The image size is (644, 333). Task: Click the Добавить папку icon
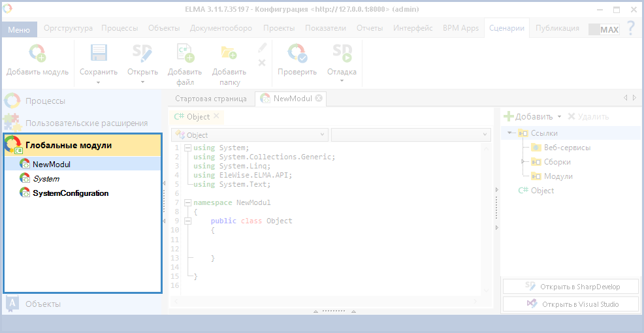[x=229, y=54]
